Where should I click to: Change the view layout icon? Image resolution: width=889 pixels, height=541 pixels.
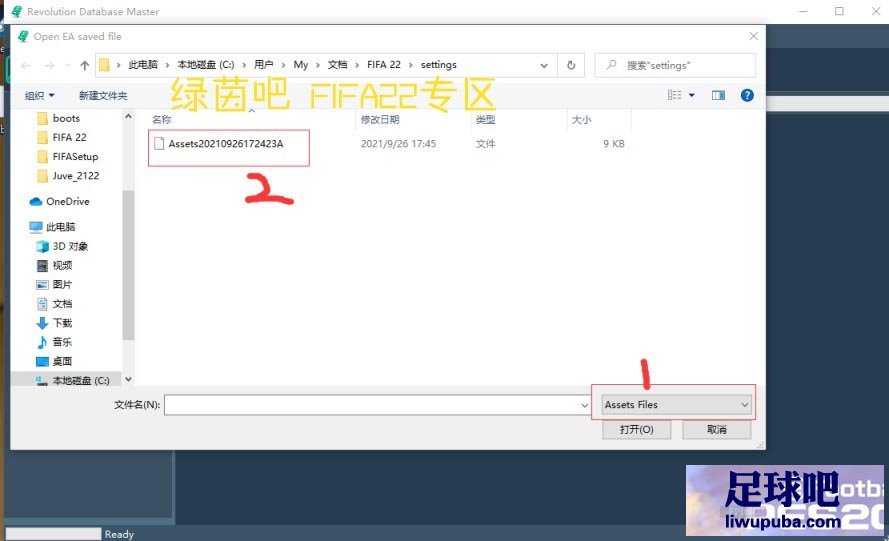(x=674, y=95)
